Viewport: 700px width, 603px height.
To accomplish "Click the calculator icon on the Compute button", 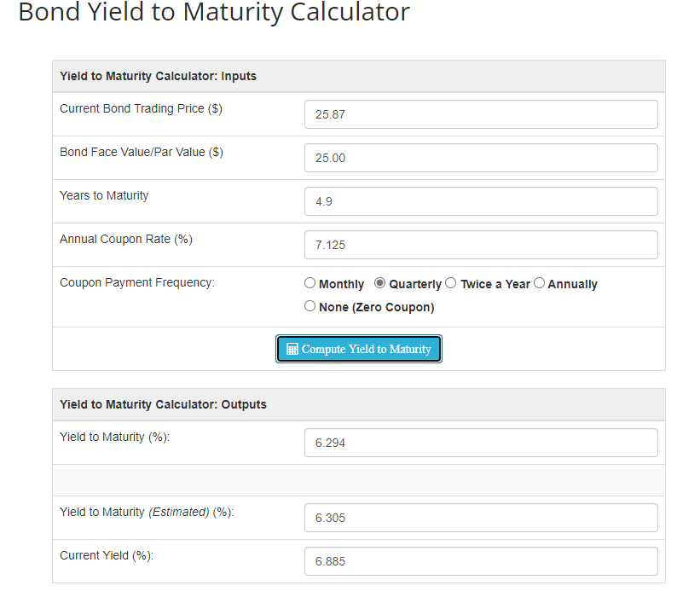I will point(292,349).
